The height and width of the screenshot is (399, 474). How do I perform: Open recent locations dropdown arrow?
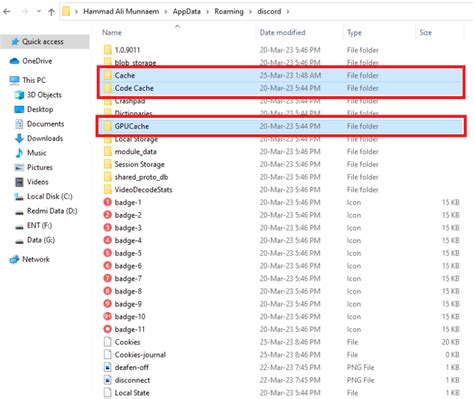[x=39, y=12]
